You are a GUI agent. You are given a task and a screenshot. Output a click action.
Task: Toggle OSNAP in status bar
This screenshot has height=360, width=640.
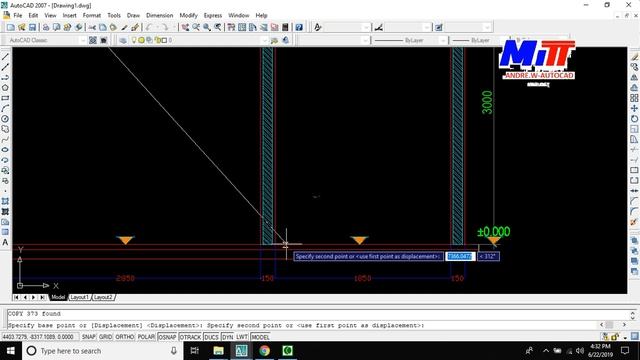[167, 337]
